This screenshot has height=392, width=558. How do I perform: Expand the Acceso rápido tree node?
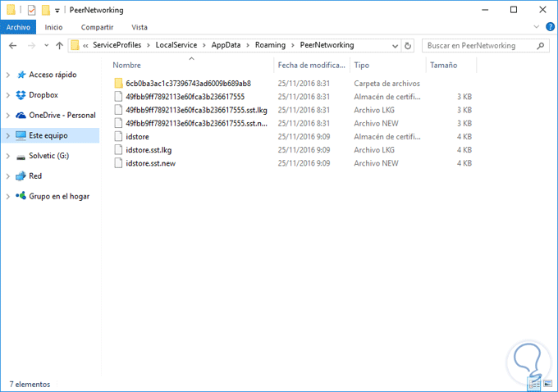click(8, 75)
